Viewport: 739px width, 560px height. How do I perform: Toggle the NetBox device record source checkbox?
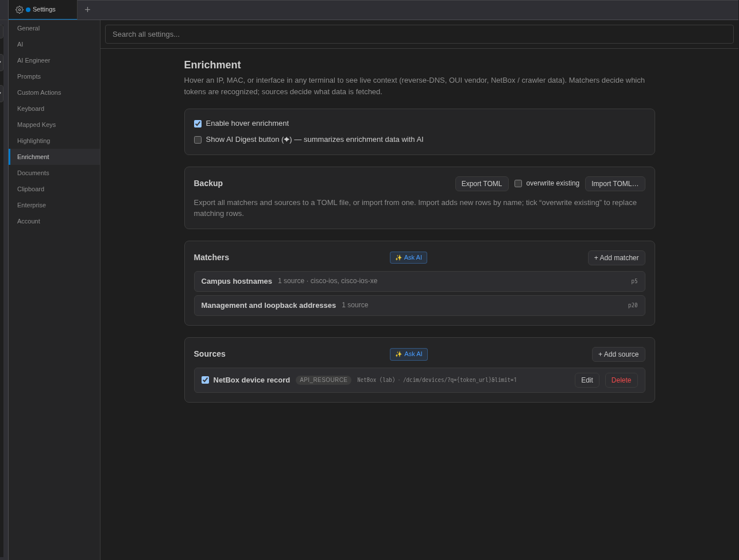pyautogui.click(x=205, y=380)
